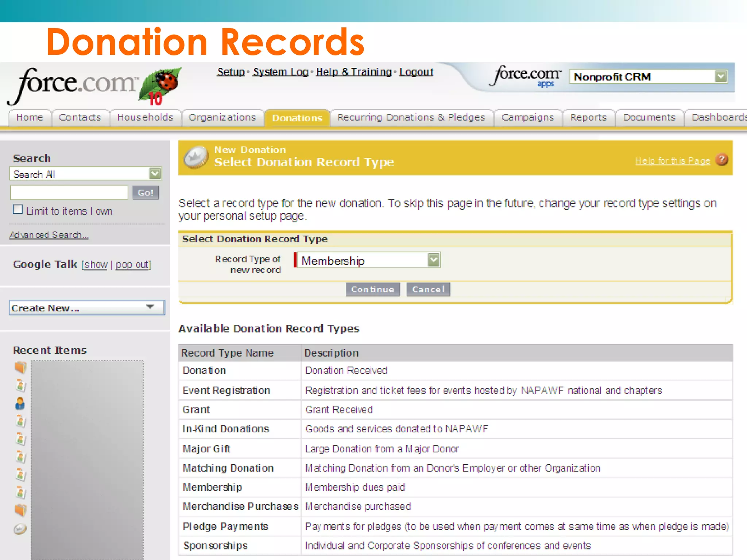The image size is (747, 560).
Task: Click the Logout link
Action: click(416, 72)
